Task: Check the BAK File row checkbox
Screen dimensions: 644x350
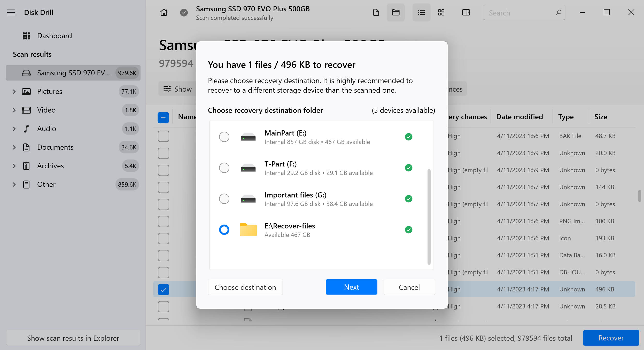Action: [x=163, y=136]
